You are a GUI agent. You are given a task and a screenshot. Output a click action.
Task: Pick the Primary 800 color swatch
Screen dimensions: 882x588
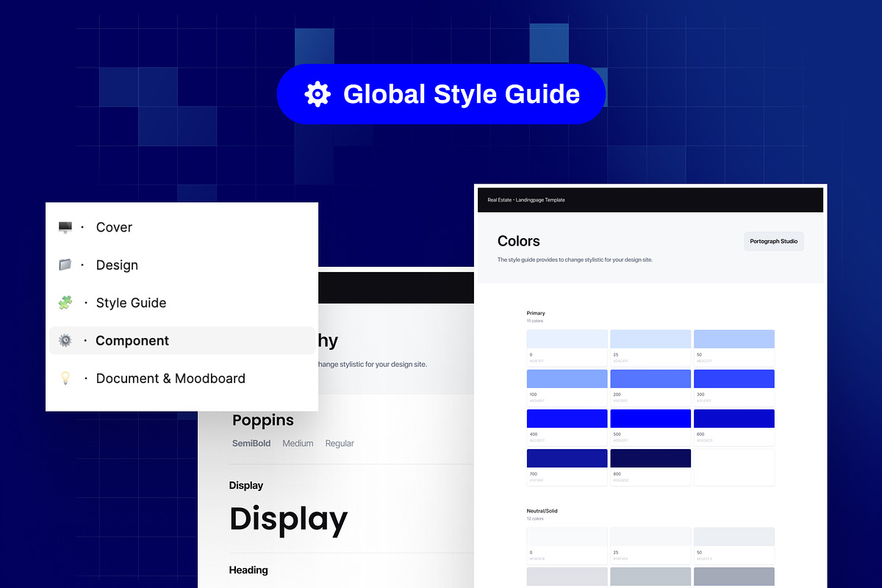coord(650,458)
